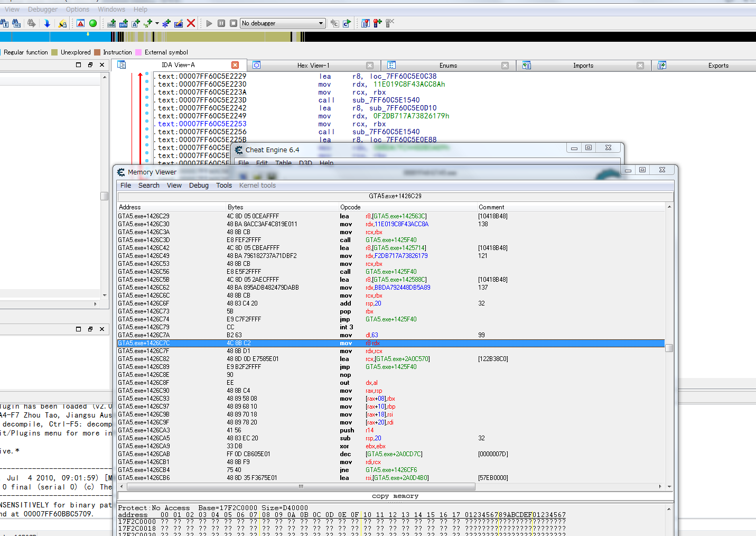The height and width of the screenshot is (536, 756).
Task: Click the External symbol legend color swatch
Action: click(x=138, y=52)
